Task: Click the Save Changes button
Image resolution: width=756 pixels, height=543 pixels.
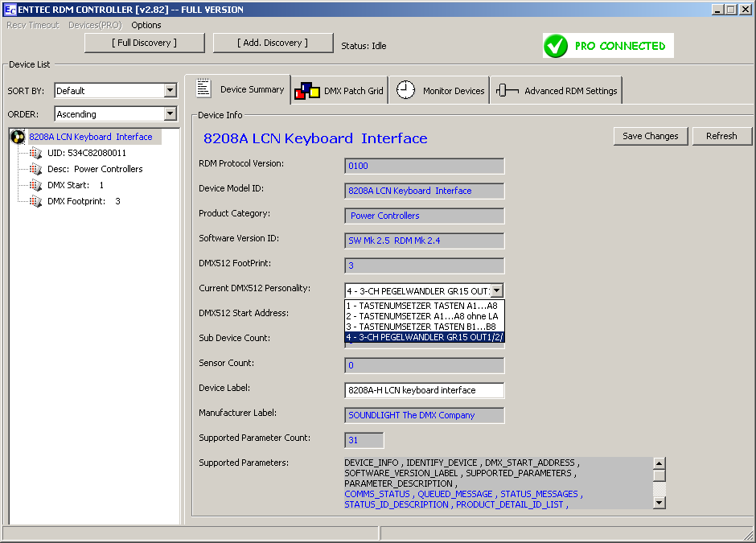Action: 650,136
